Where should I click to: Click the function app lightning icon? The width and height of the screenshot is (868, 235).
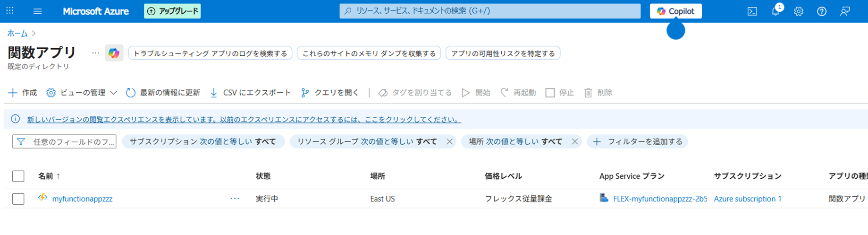tap(43, 198)
